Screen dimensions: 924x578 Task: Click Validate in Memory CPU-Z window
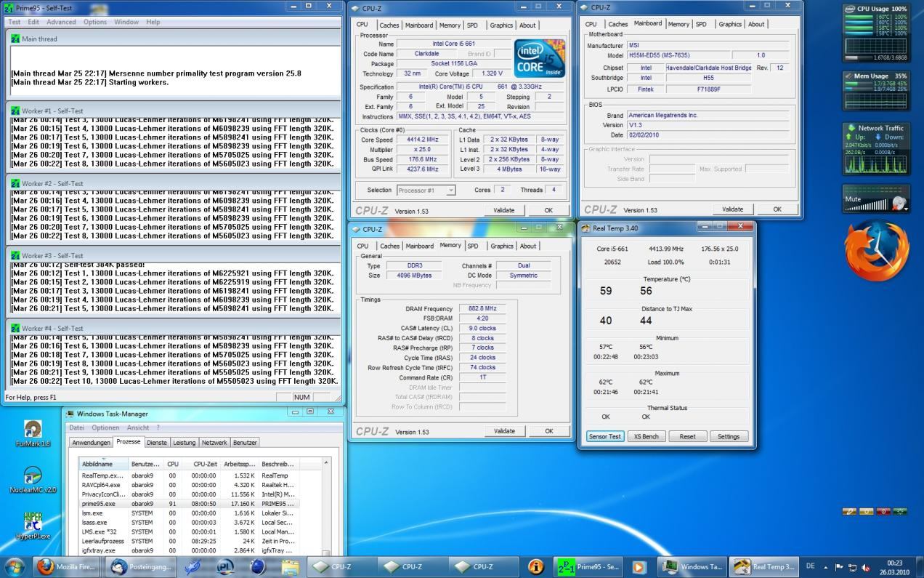[x=504, y=430]
